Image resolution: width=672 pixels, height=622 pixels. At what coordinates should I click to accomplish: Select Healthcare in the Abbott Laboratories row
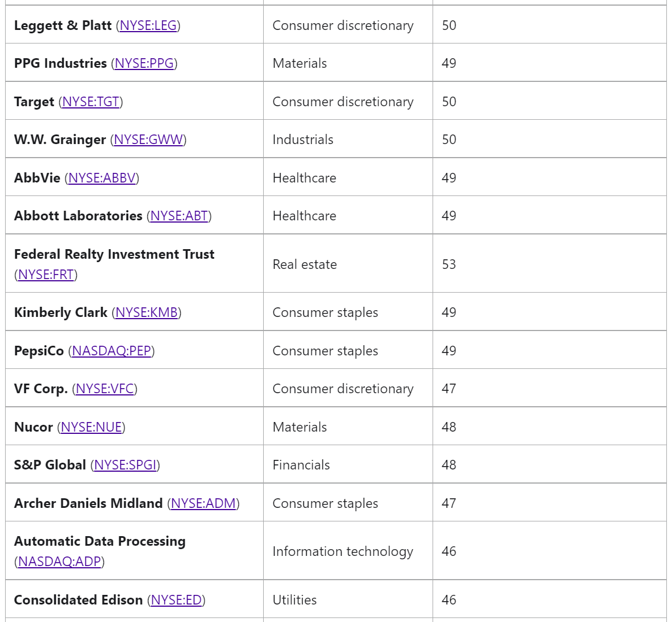click(x=305, y=216)
